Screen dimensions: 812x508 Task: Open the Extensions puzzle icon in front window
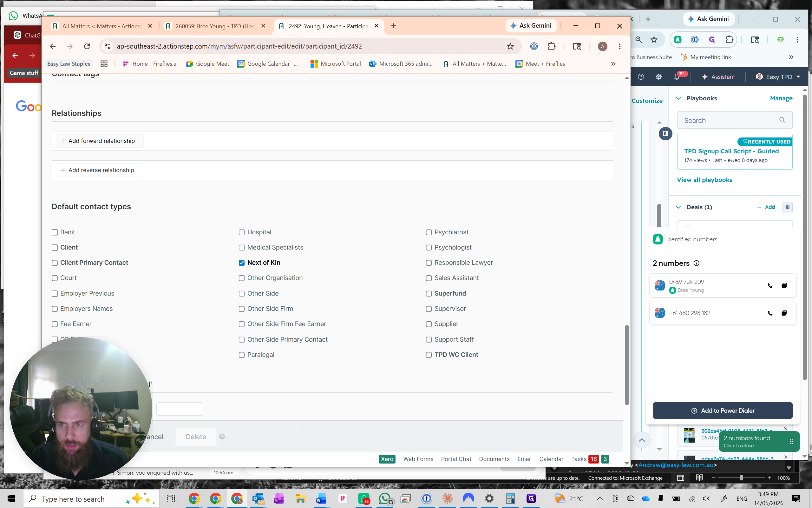[x=551, y=46]
